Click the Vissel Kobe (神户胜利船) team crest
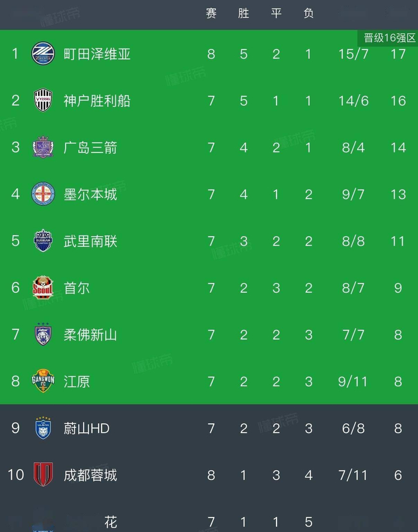Image resolution: width=418 pixels, height=532 pixels. [x=43, y=100]
